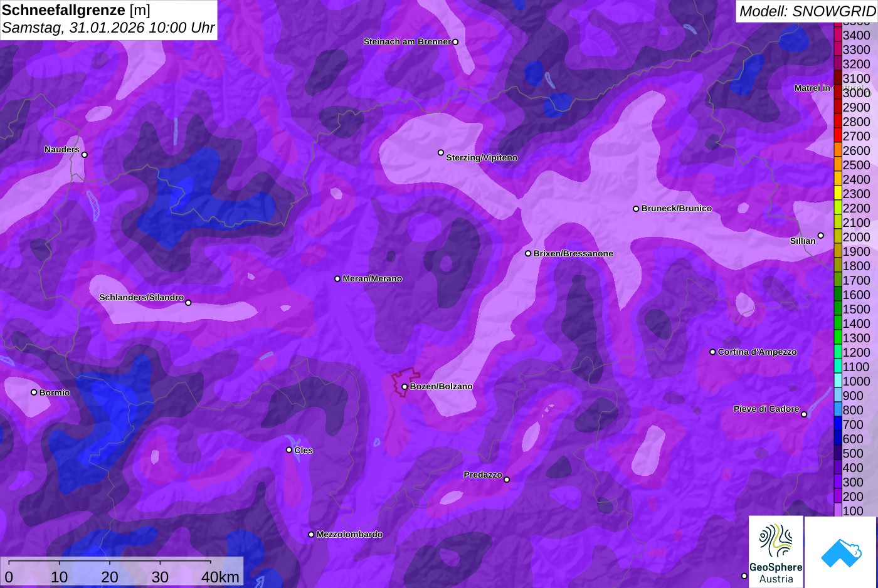Select the Sillian location marker
This screenshot has width=878, height=588.
pos(820,236)
